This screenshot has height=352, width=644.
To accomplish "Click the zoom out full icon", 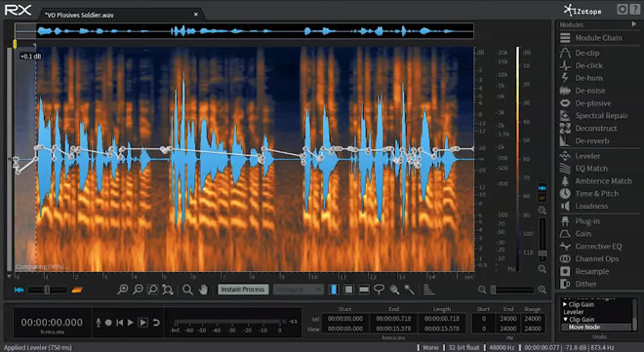I will point(168,290).
